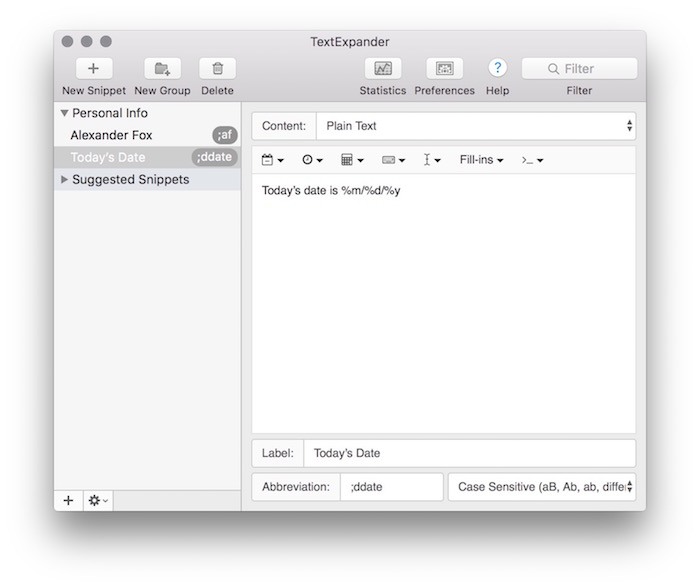Click the New Group folder icon
700x588 pixels.
(162, 68)
